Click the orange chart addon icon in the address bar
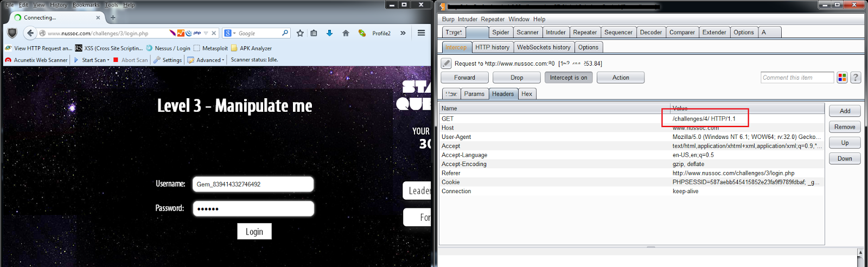Screen dimensions: 868x267 pyautogui.click(x=181, y=33)
